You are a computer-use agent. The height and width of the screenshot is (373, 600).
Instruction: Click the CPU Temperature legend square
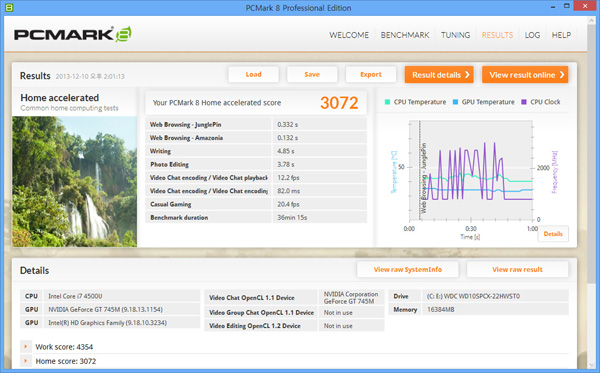[x=387, y=102]
